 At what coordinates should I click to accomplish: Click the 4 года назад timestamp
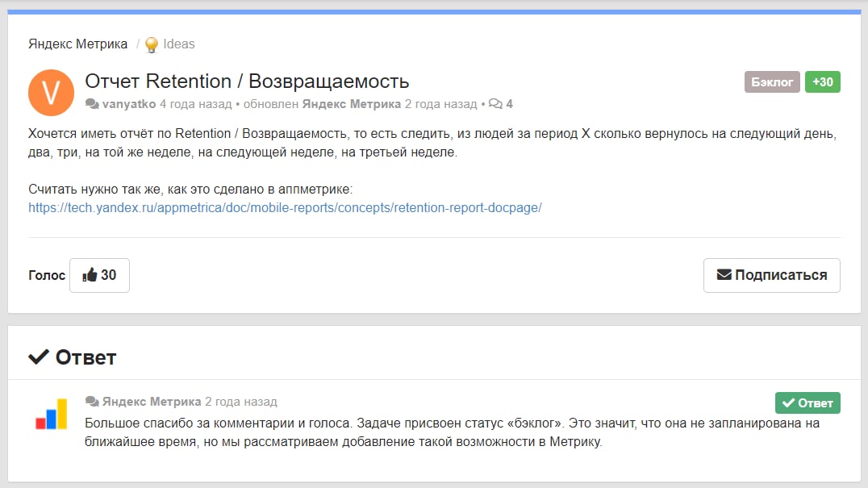[x=196, y=104]
